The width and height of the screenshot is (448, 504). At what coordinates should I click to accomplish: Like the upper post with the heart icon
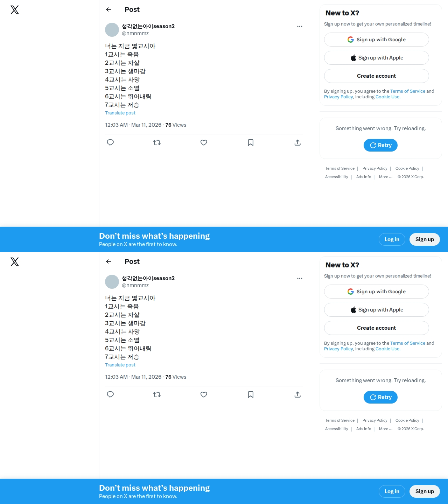click(204, 142)
